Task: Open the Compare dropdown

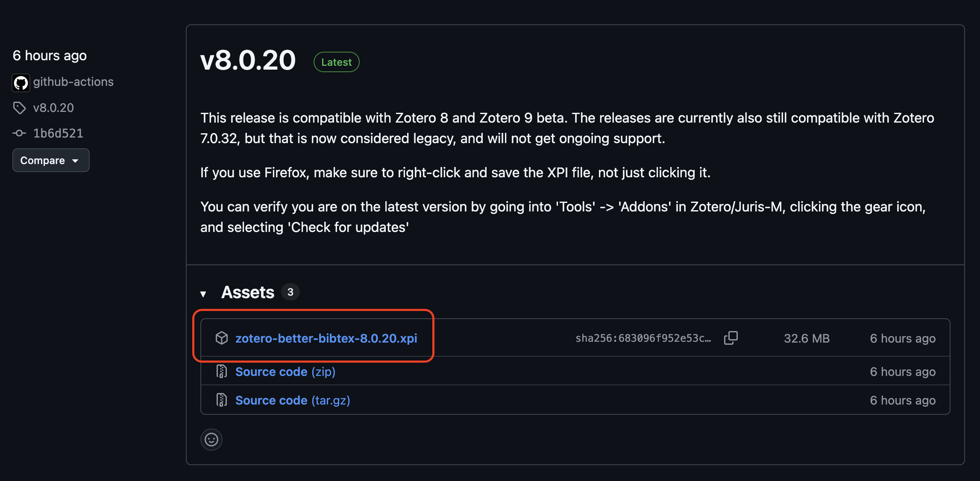Action: [51, 160]
